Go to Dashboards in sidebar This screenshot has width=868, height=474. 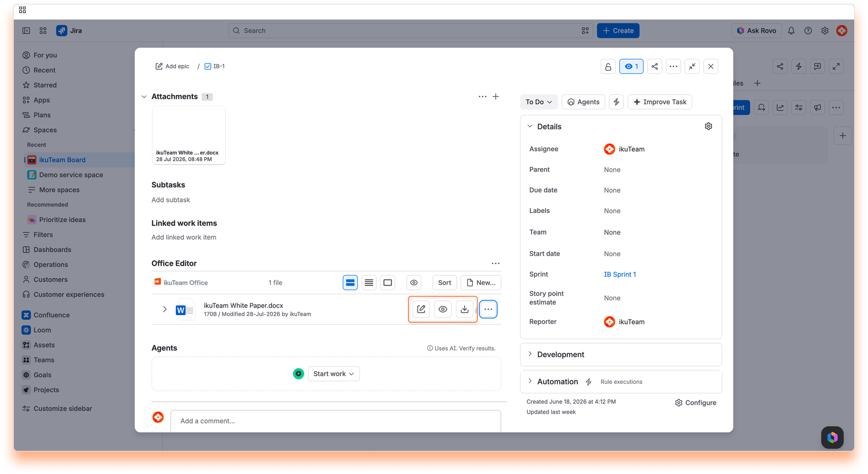[52, 250]
